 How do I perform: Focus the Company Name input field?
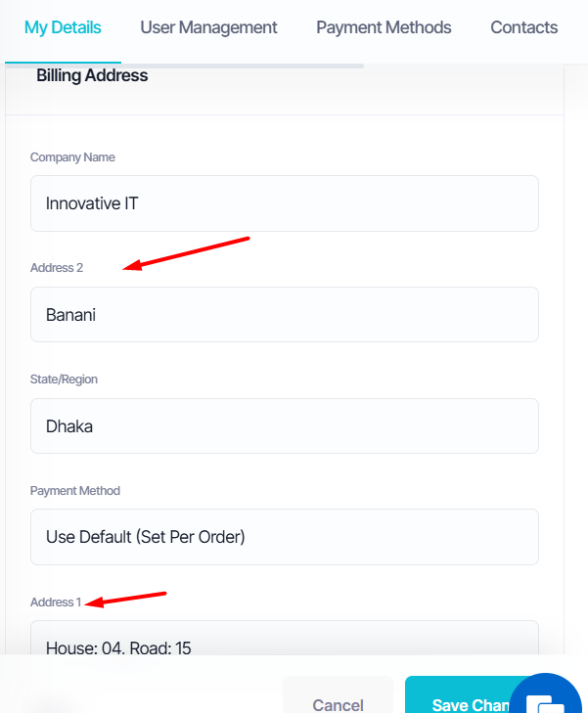(285, 203)
